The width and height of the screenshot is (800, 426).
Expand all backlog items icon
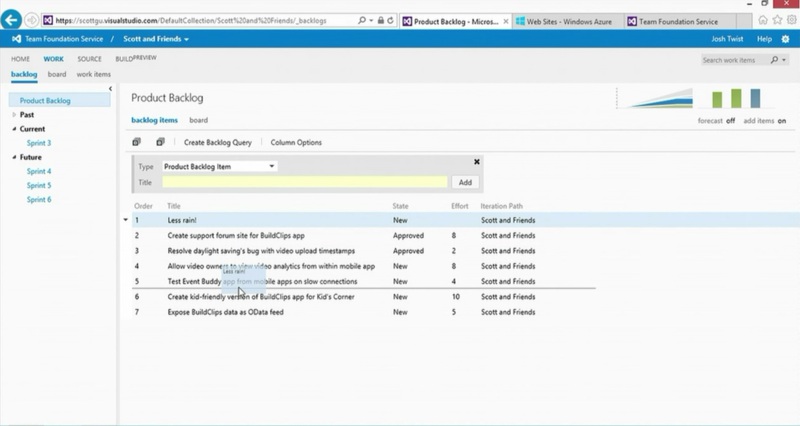(137, 142)
